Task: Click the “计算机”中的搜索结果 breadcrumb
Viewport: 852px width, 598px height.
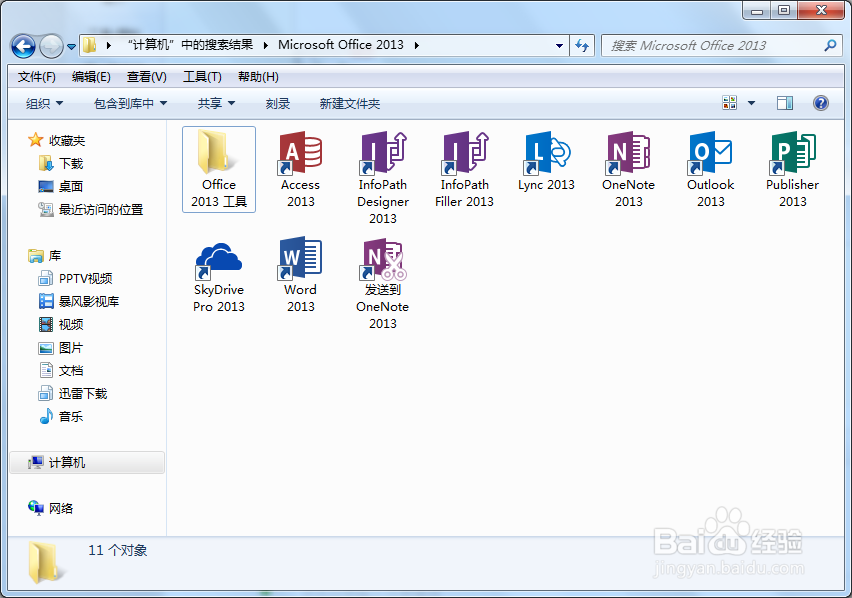Action: click(190, 45)
